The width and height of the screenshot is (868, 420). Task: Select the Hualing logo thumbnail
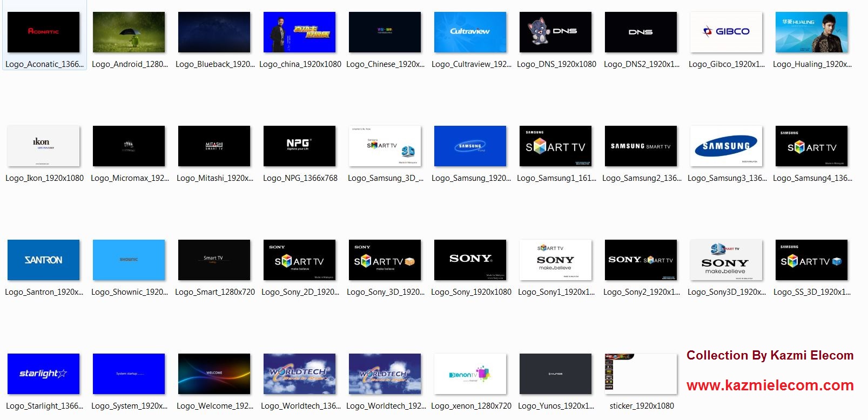point(811,32)
